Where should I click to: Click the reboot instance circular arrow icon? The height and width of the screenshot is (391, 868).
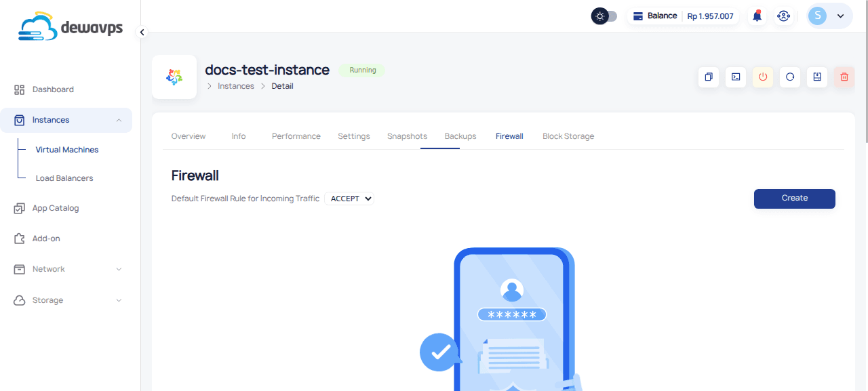pyautogui.click(x=790, y=77)
